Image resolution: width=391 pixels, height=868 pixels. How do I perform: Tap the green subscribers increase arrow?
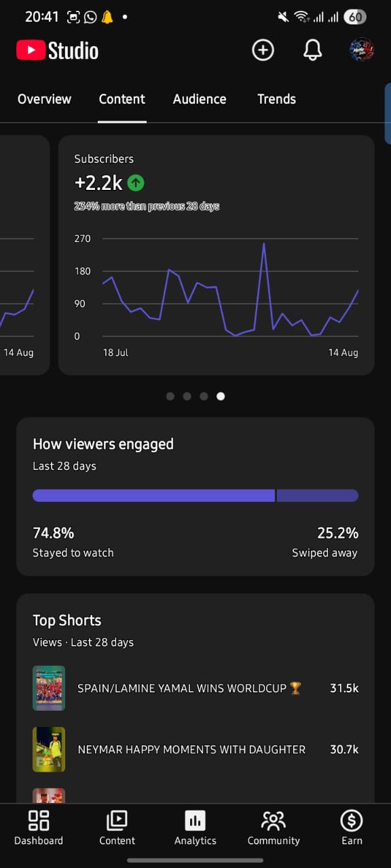click(136, 182)
